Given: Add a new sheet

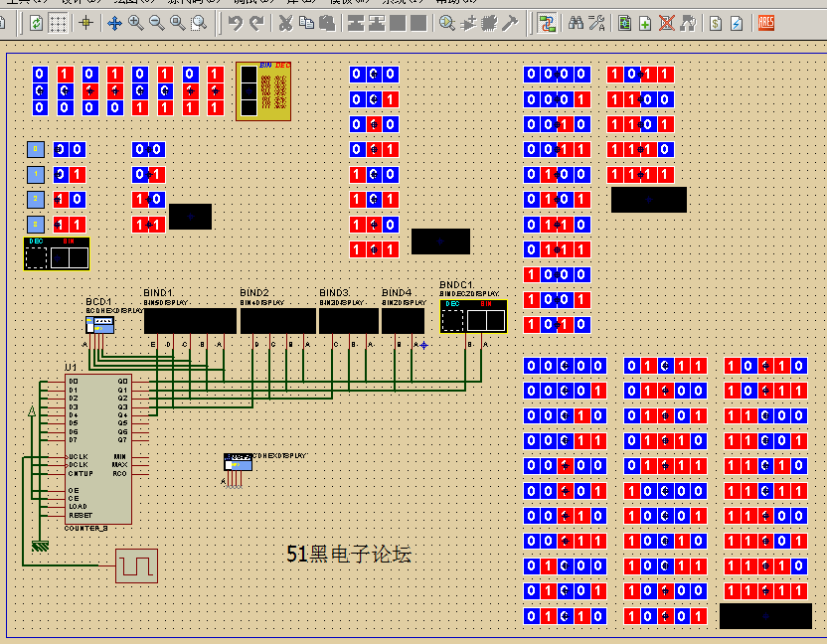Looking at the screenshot, I should coord(645,23).
